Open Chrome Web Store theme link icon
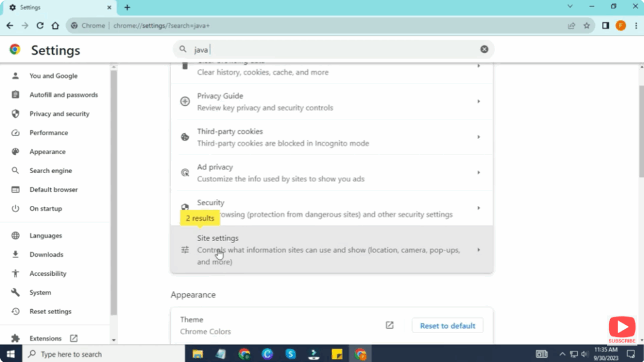Screen dimensions: 644x362 tap(389, 325)
